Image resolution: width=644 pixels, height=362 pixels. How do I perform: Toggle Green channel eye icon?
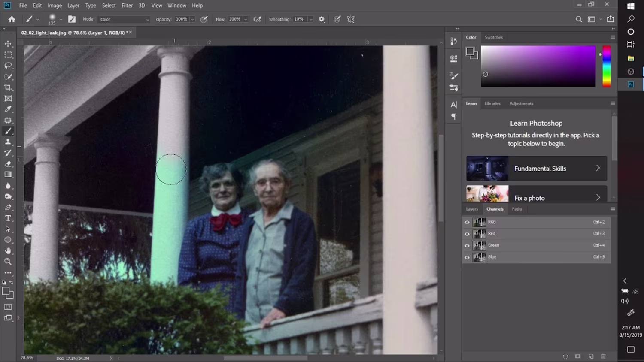click(467, 245)
